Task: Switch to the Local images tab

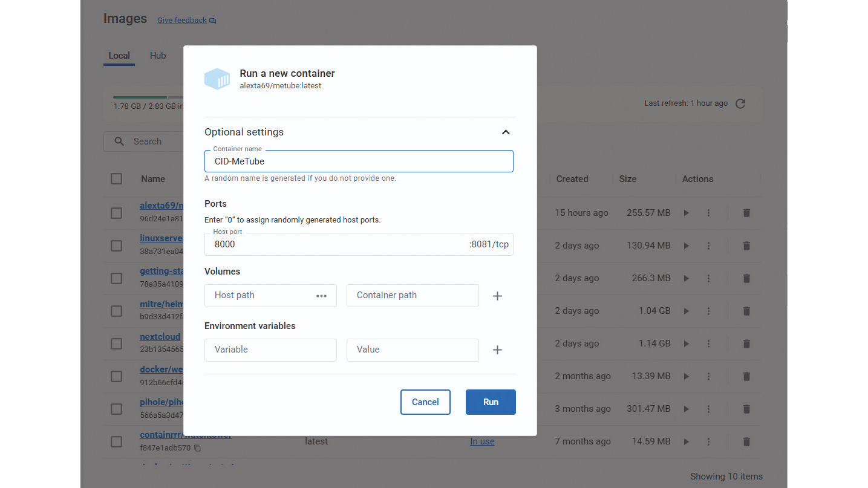Action: [x=119, y=56]
